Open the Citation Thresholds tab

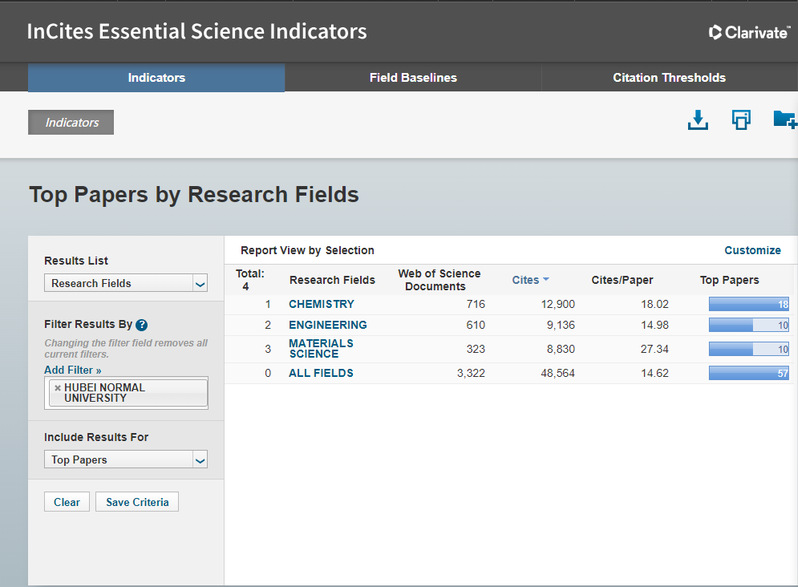click(669, 78)
